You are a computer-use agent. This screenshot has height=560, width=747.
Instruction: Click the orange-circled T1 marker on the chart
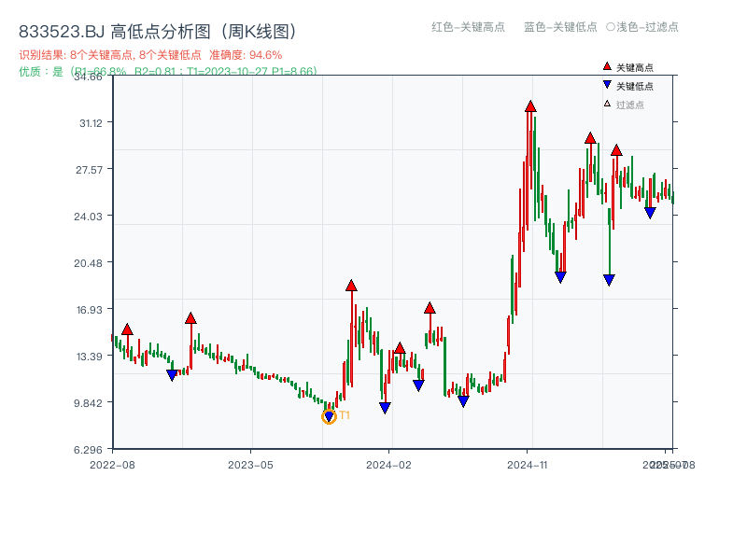coord(330,417)
